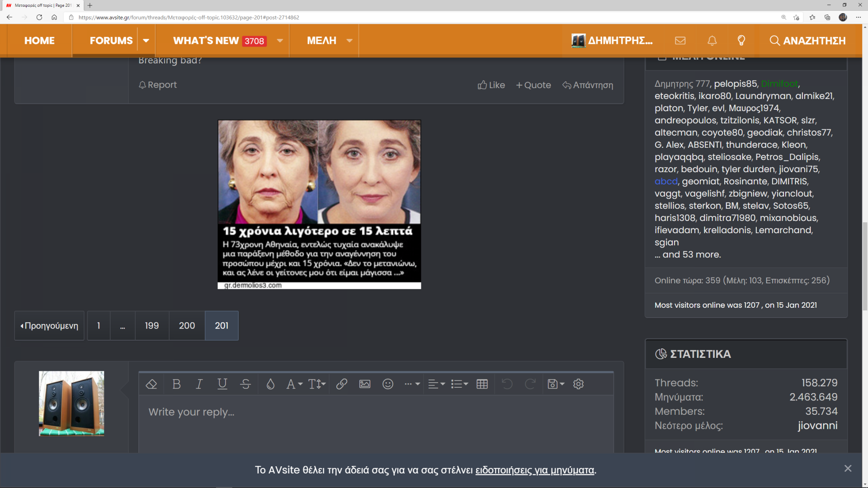
Task: Click the +Quote link on post
Action: click(533, 85)
